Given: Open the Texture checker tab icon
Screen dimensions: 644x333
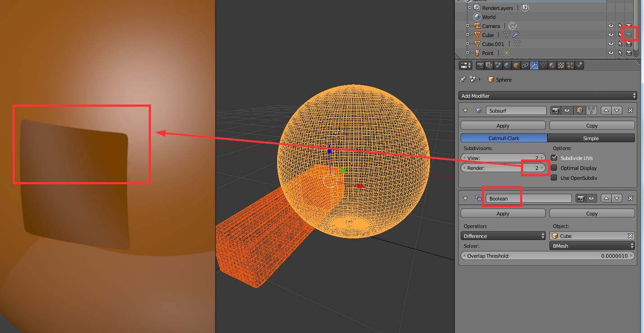Looking at the screenshot, I should tap(562, 65).
